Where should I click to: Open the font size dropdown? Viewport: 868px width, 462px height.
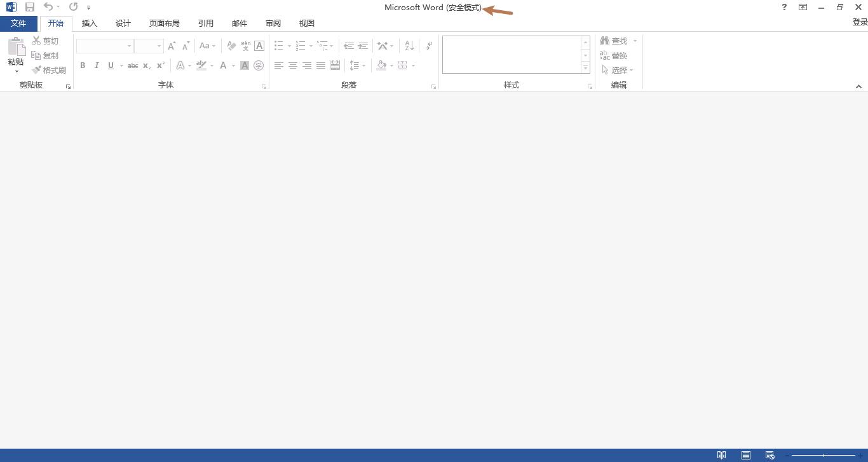click(x=159, y=46)
